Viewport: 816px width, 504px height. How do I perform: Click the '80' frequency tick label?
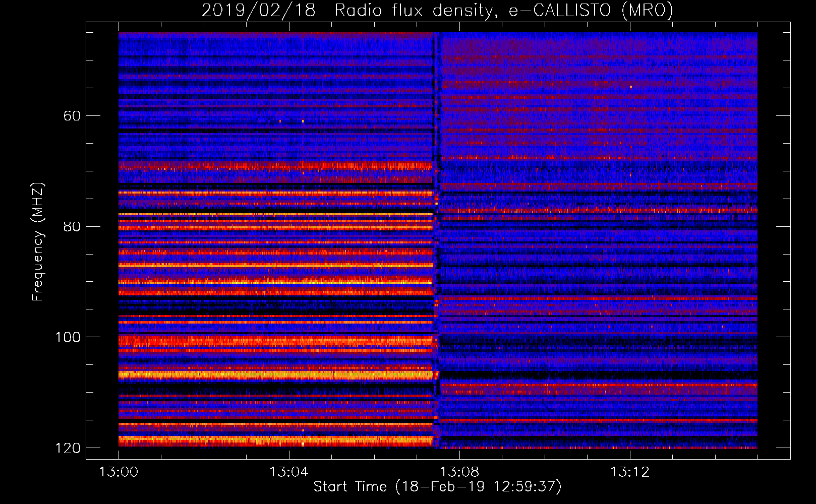pos(72,226)
